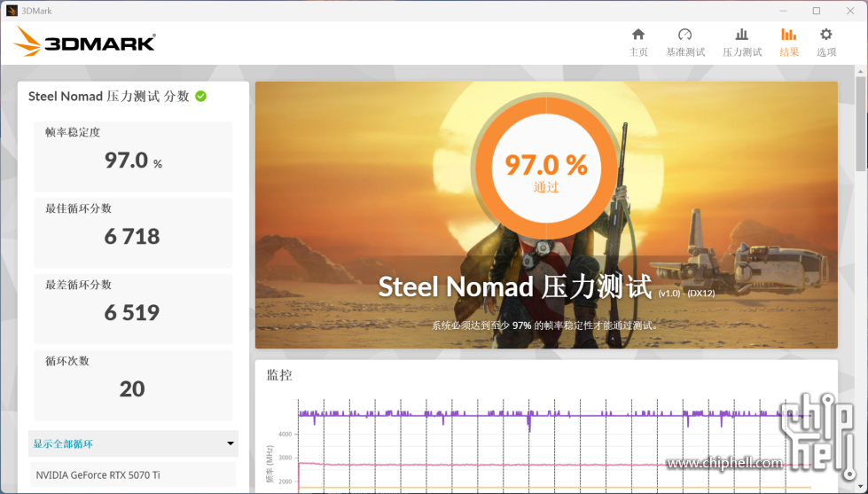Switch to the 结果 tab
The image size is (868, 494).
(x=788, y=42)
